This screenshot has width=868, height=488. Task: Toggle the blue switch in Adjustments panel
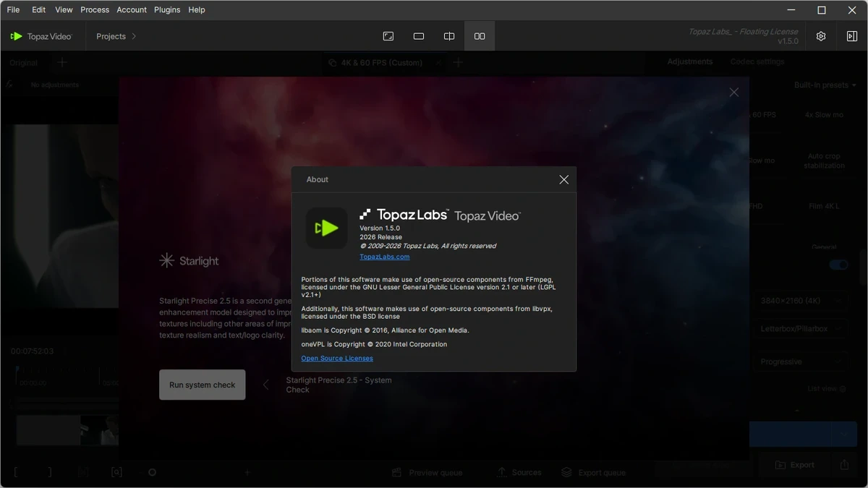[x=838, y=265]
